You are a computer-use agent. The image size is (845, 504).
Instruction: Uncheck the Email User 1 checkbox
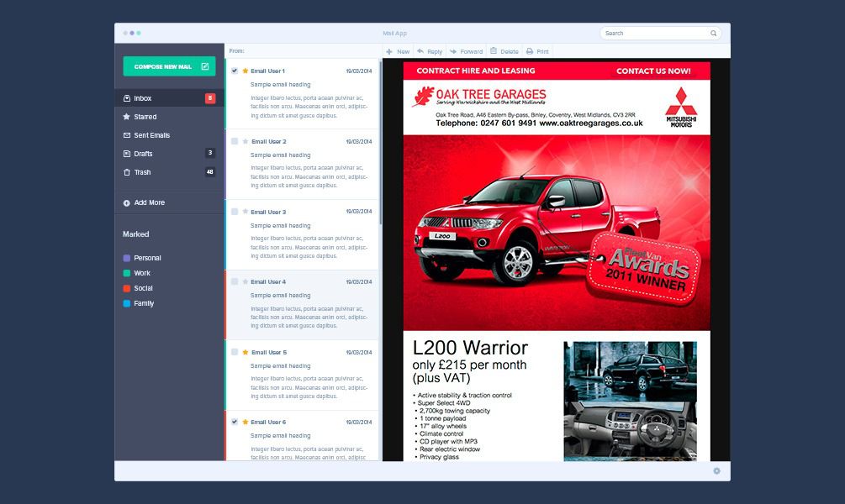pos(235,71)
